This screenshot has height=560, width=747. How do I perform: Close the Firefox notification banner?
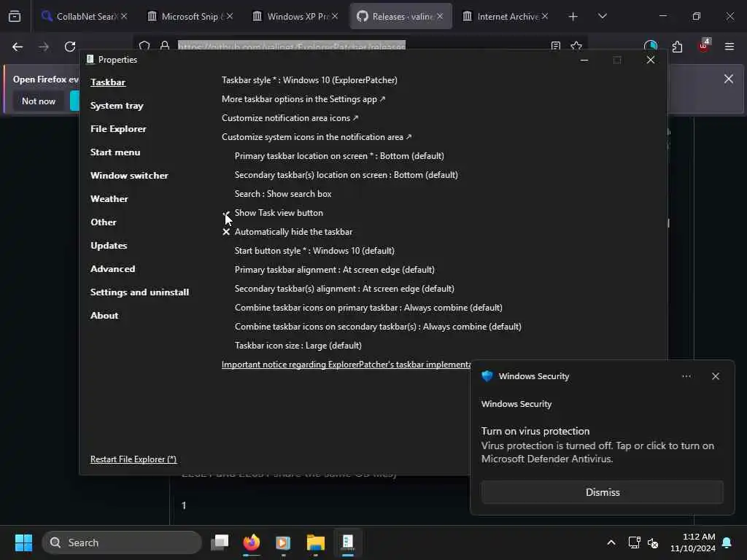click(729, 79)
